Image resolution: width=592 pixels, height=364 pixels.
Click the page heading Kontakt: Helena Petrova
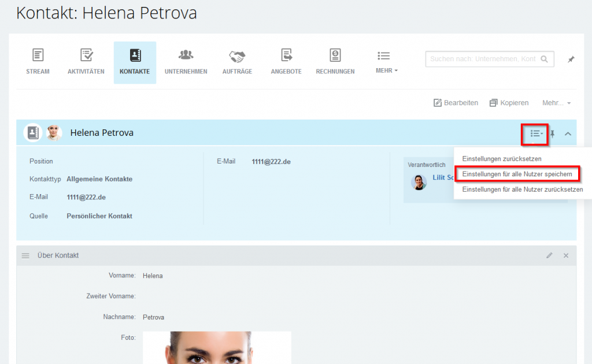[x=106, y=13]
